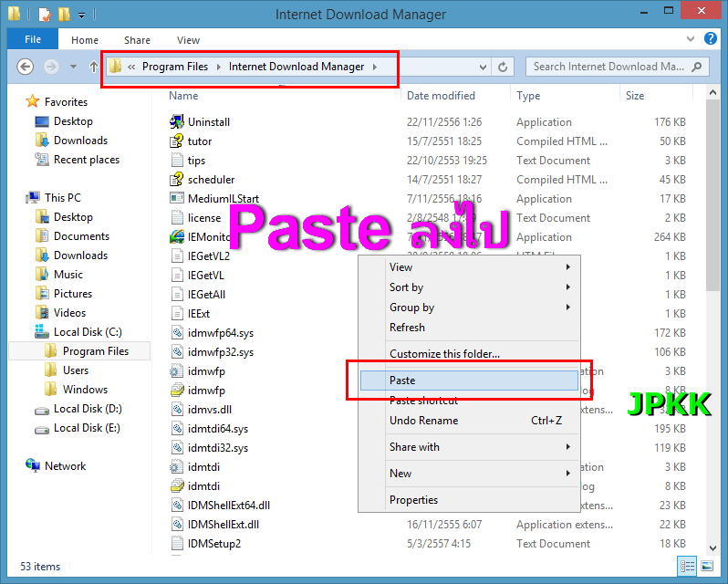Click Program Files in the address breadcrumb
The image size is (728, 584).
pos(175,67)
